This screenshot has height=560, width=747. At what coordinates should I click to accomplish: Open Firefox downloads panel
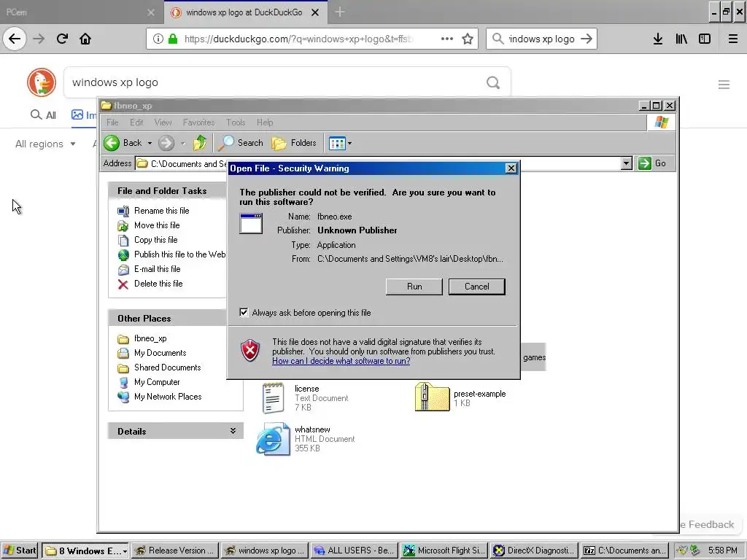658,39
